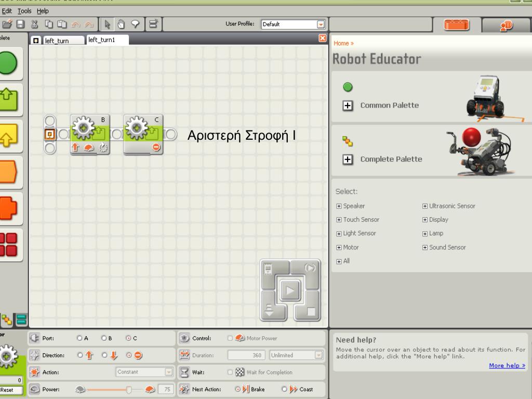
Task: Toggle the Motor Power control checkbox
Action: 230,338
